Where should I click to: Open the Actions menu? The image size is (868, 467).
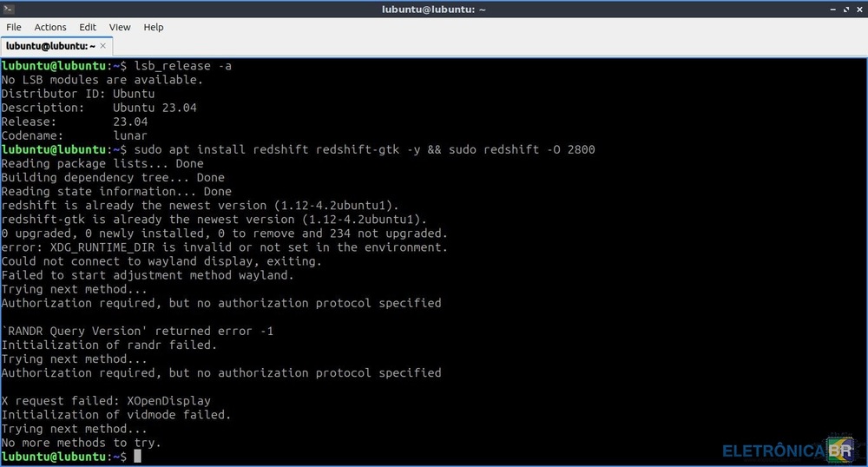point(50,27)
